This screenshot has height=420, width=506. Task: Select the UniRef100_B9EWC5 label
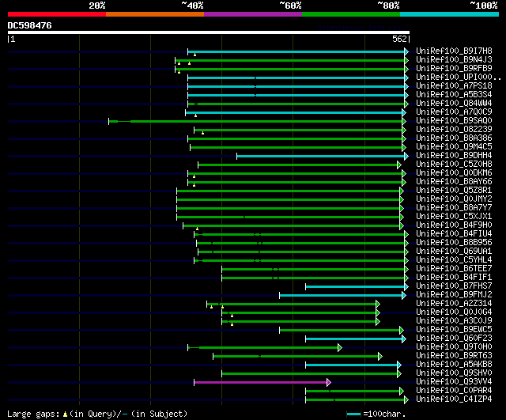[454, 329]
